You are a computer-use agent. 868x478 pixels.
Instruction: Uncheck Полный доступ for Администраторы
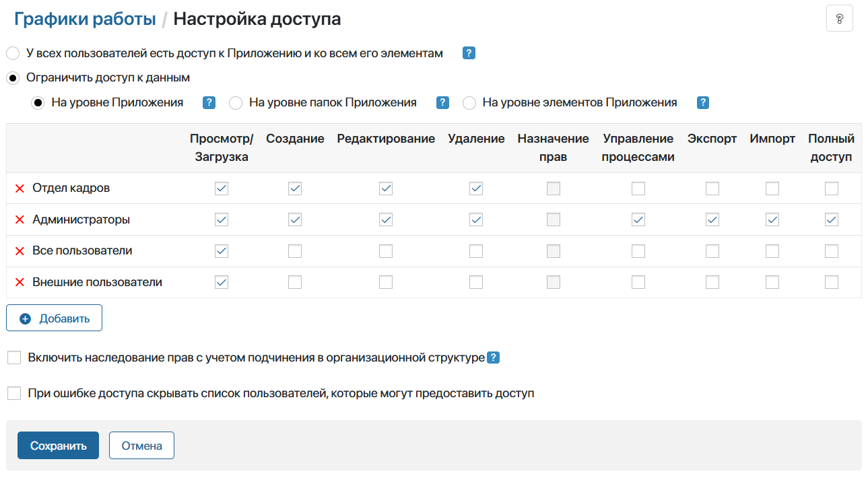[x=832, y=219]
